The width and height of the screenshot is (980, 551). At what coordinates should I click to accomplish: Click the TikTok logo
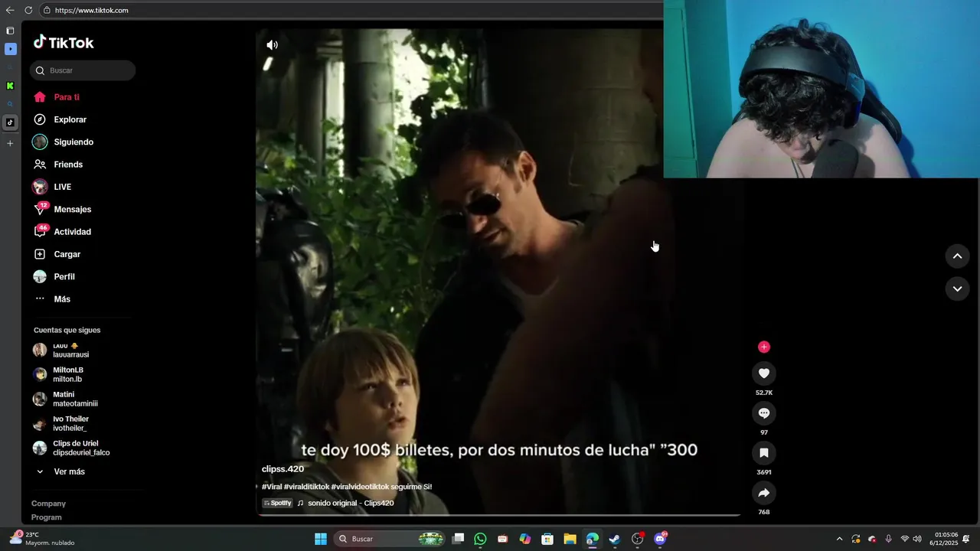64,42
